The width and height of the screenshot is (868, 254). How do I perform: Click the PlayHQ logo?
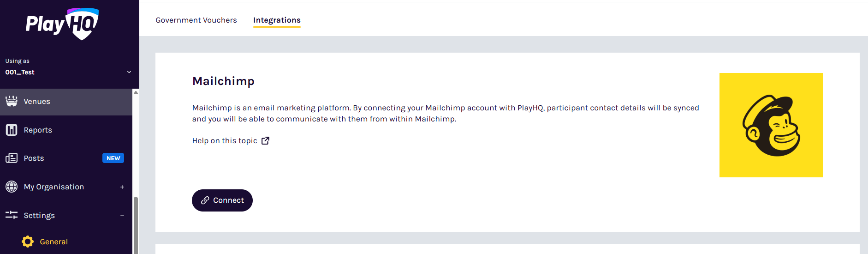click(x=62, y=24)
